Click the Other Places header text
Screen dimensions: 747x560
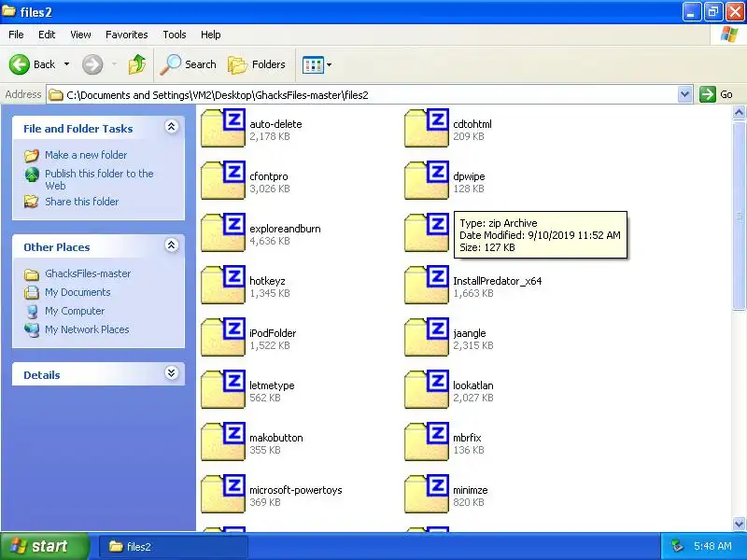coord(57,247)
